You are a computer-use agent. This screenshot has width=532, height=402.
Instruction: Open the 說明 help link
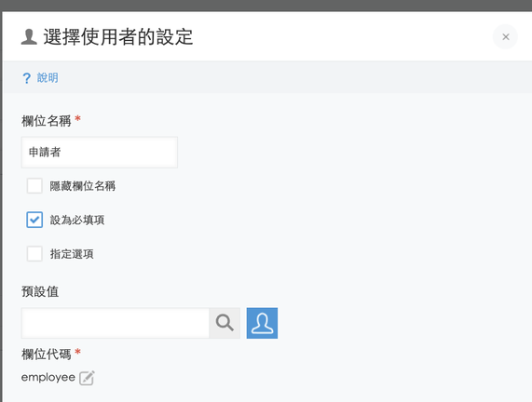tap(48, 77)
